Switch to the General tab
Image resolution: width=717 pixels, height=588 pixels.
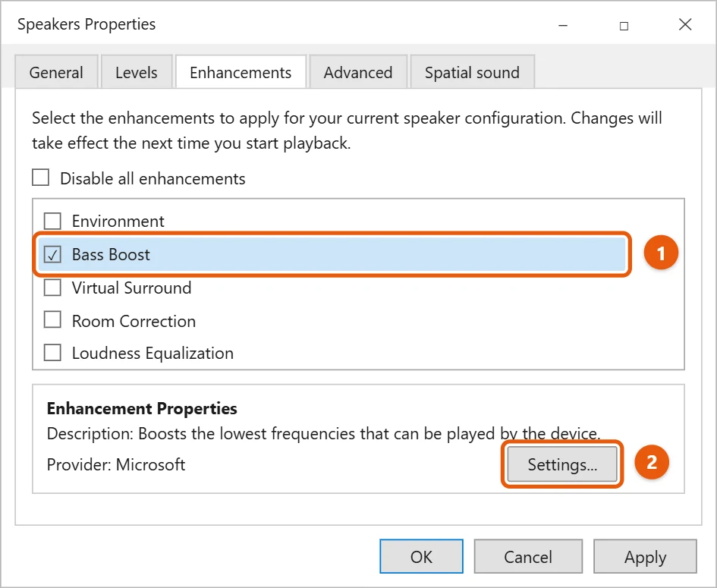coord(56,72)
